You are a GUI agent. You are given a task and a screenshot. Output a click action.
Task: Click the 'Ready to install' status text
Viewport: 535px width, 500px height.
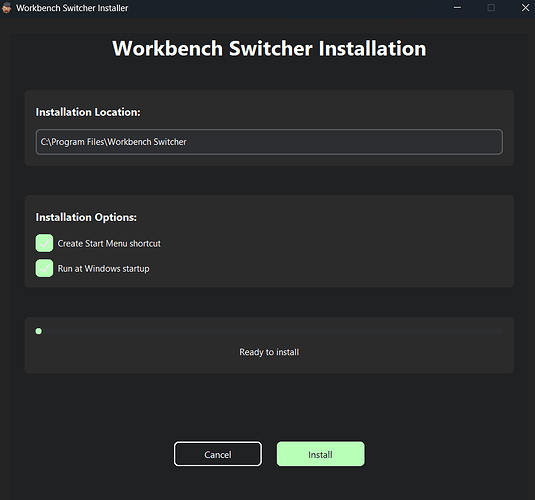pos(269,352)
